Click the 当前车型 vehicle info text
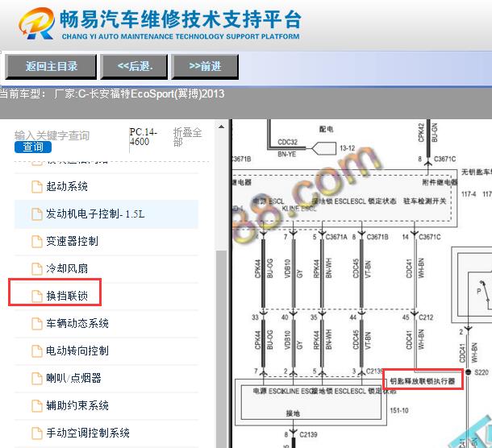The width and height of the screenshot is (492, 448). (x=112, y=93)
